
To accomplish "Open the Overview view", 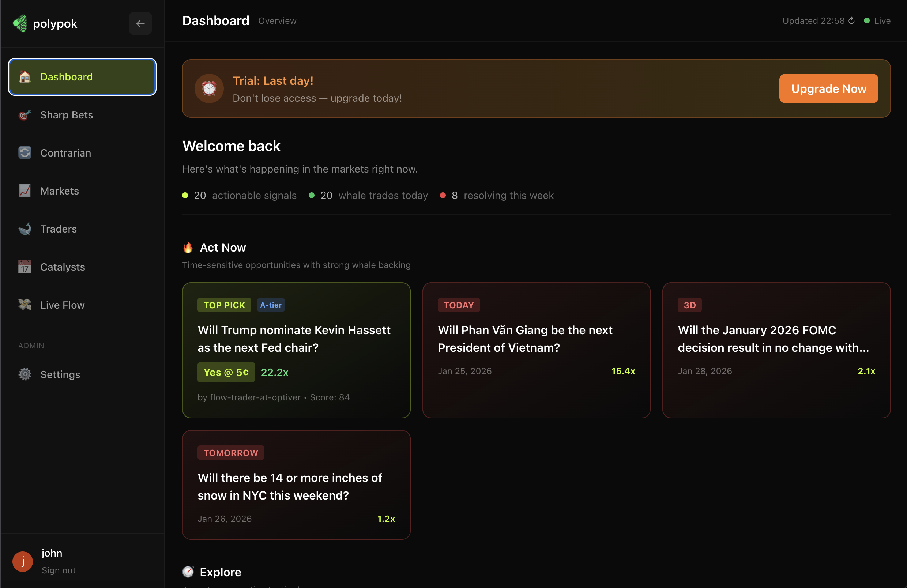I will [x=277, y=20].
